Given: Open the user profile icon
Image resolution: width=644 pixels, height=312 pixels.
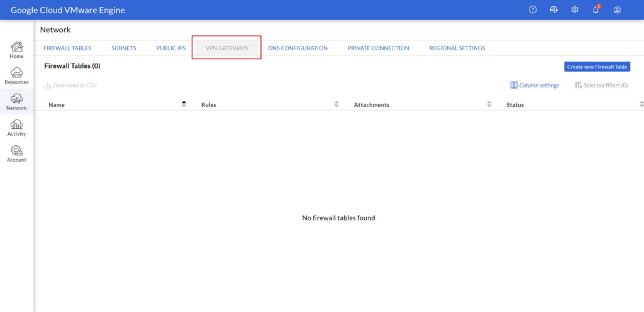Looking at the screenshot, I should coord(617,10).
